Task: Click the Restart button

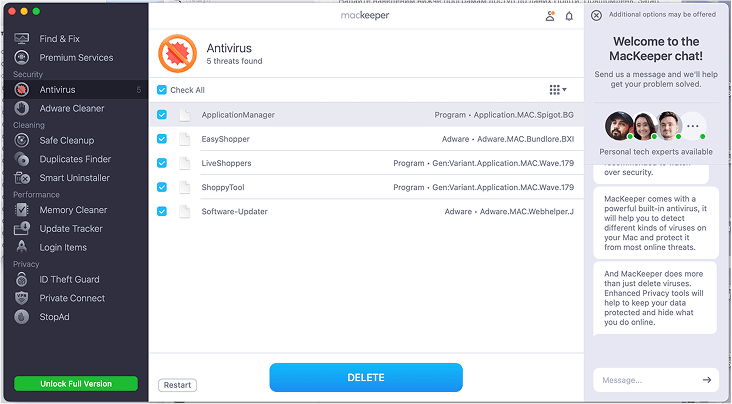Action: (x=177, y=385)
